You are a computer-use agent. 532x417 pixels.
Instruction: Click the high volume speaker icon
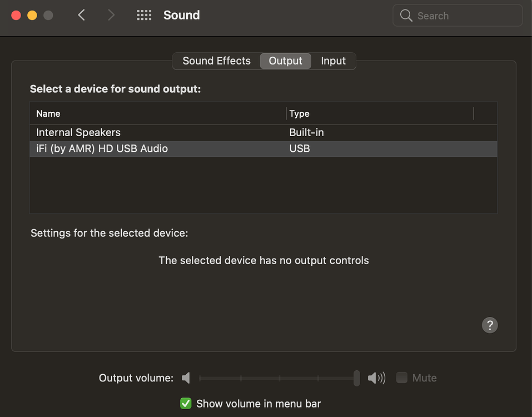tap(376, 378)
